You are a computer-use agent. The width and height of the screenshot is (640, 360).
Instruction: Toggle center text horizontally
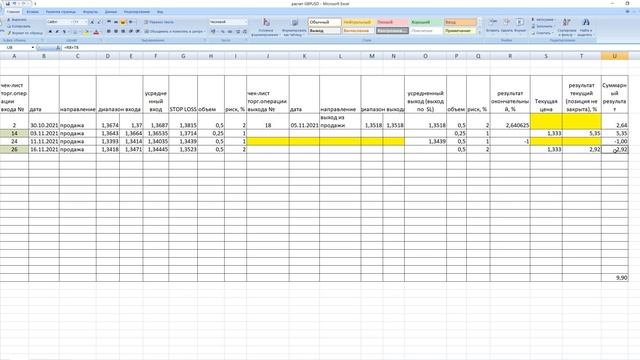click(x=116, y=31)
